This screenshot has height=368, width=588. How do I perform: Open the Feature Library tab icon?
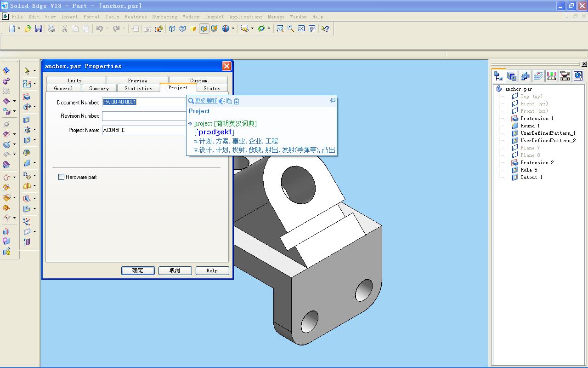(x=512, y=75)
